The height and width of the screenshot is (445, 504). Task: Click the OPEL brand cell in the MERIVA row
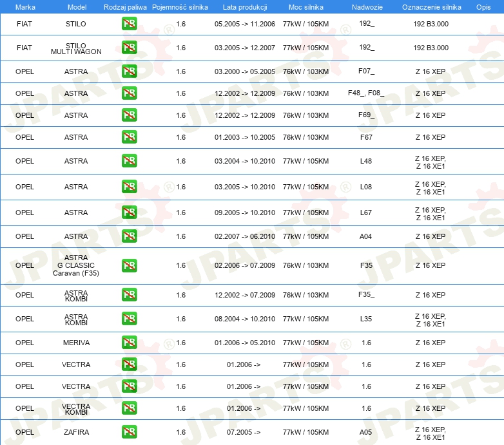[x=24, y=343]
